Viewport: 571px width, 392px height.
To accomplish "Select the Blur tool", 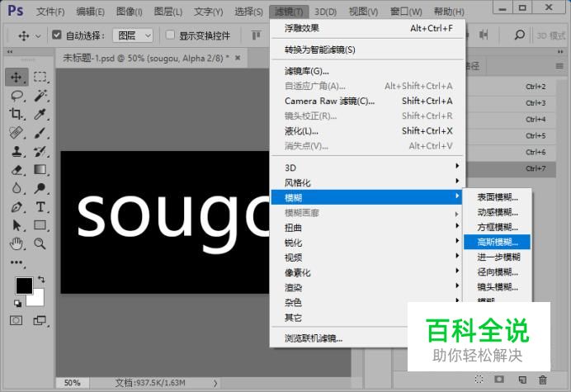I will point(16,188).
